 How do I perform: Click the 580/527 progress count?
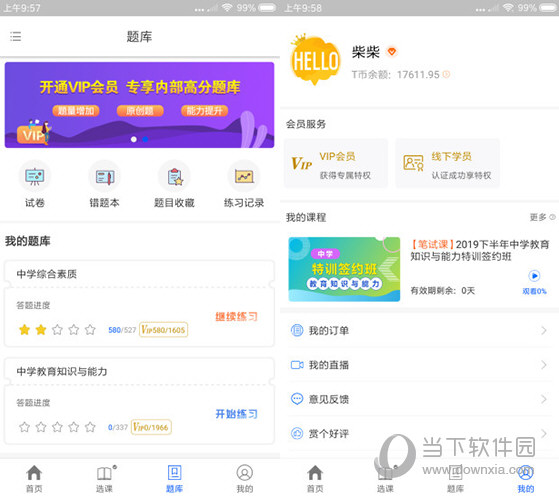click(122, 330)
